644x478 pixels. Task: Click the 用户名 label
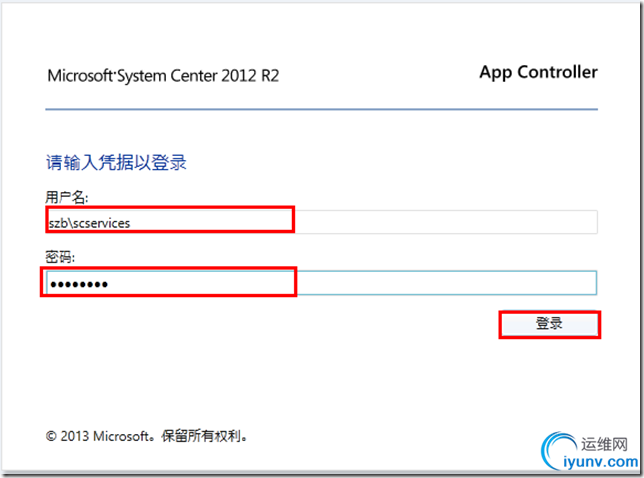67,198
